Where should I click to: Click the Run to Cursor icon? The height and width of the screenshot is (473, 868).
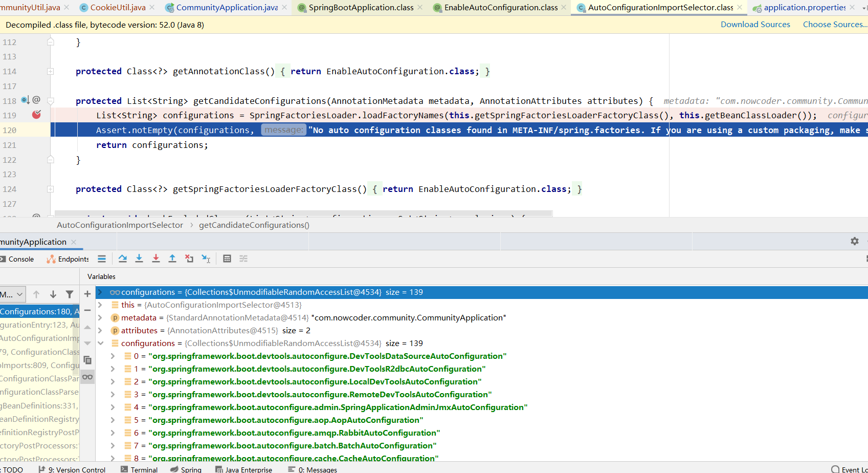(x=206, y=259)
